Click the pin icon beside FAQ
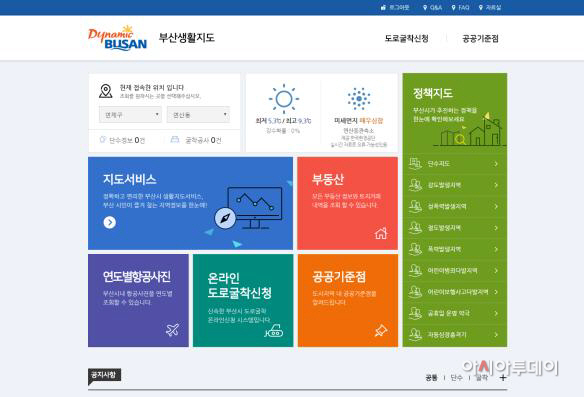 [x=453, y=7]
